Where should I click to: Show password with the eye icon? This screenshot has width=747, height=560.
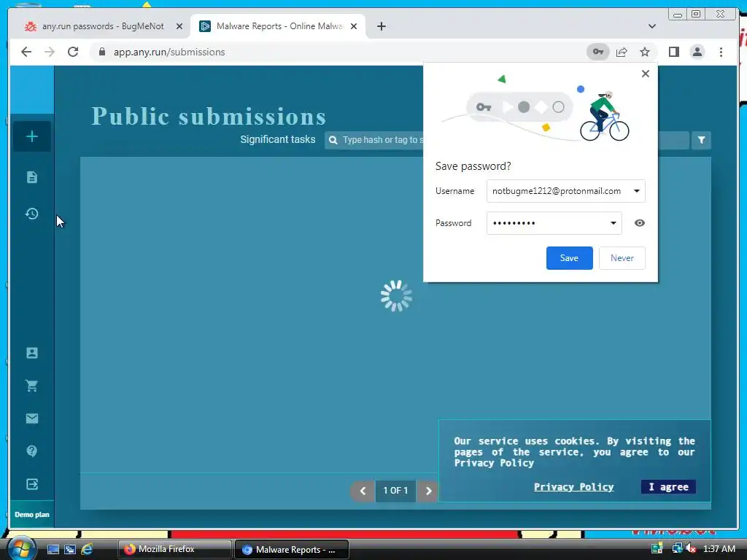639,223
